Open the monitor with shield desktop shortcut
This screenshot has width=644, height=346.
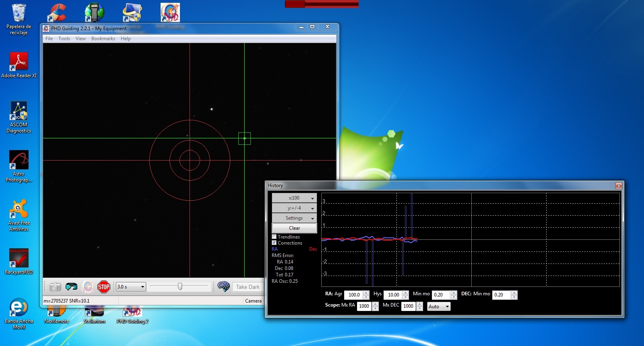pos(132,12)
